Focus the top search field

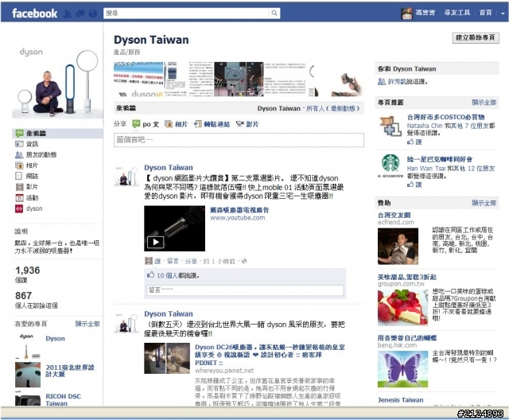click(186, 13)
